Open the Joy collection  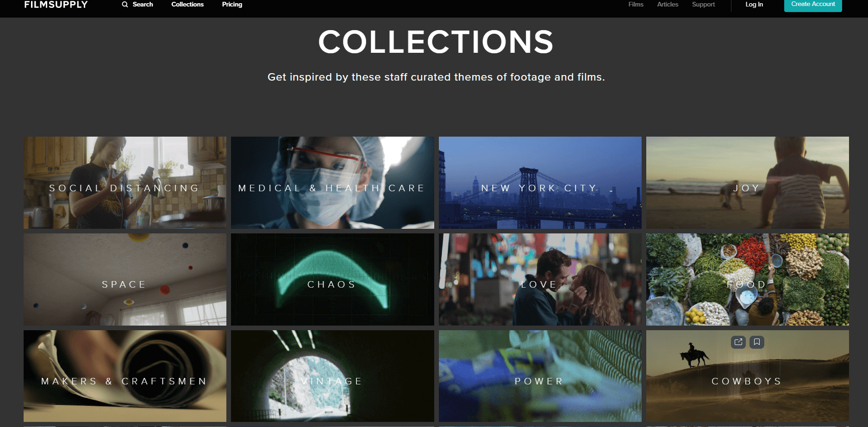point(747,183)
